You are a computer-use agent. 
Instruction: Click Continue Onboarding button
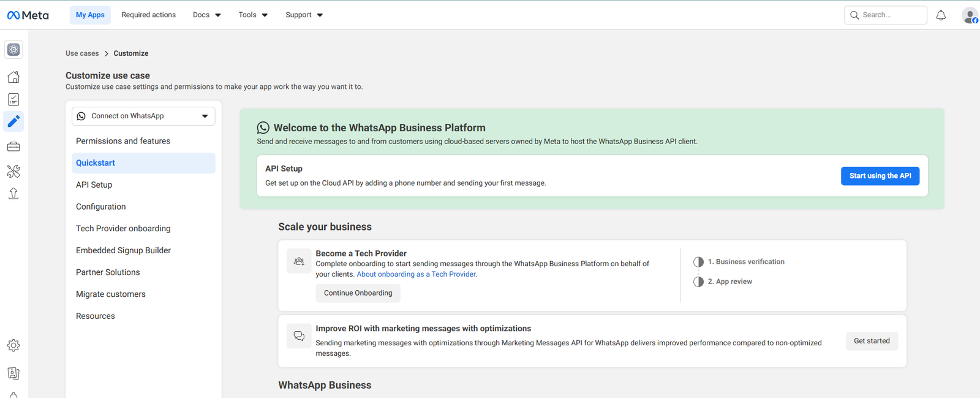coord(358,293)
